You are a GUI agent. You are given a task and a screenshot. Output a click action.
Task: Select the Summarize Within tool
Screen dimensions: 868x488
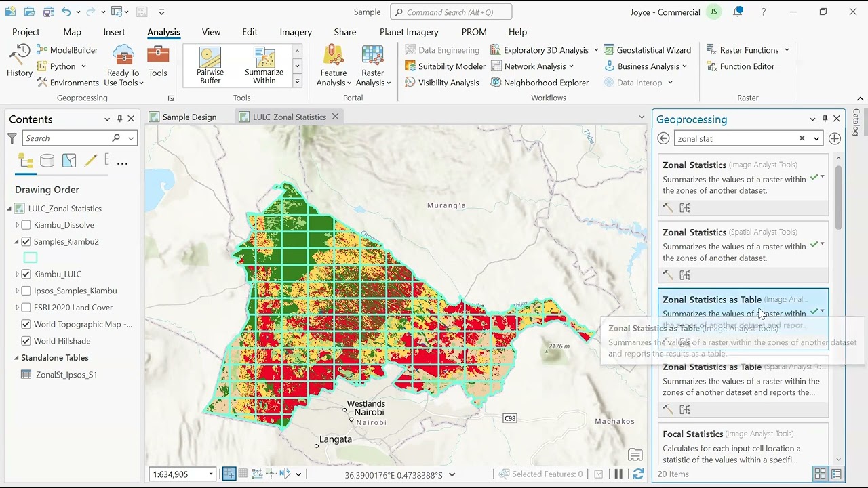pyautogui.click(x=264, y=66)
